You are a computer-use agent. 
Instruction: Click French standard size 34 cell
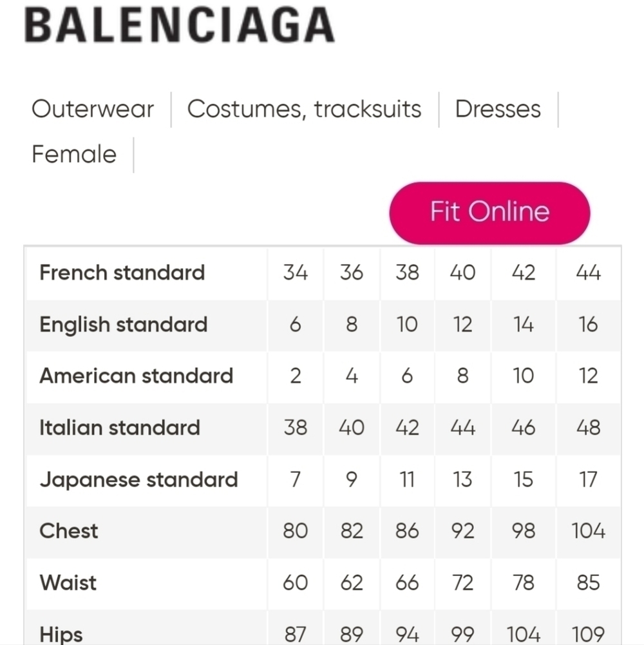pos(296,273)
